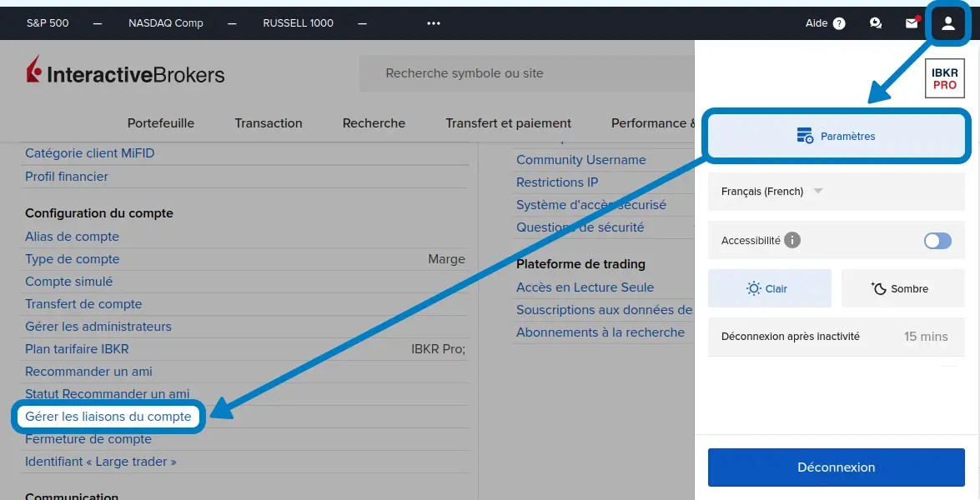Open the Recherche navigation menu
The image size is (980, 500).
[x=374, y=123]
